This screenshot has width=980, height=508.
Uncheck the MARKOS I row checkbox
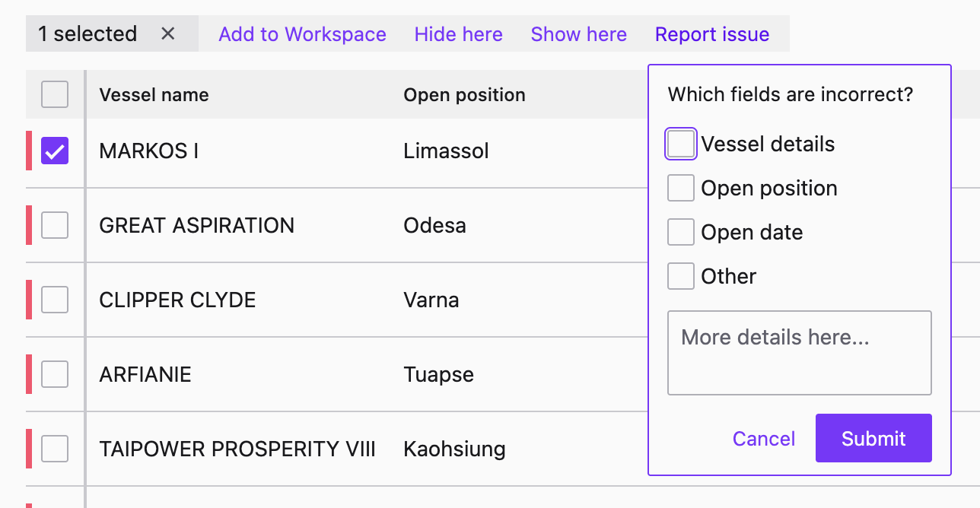(x=55, y=151)
